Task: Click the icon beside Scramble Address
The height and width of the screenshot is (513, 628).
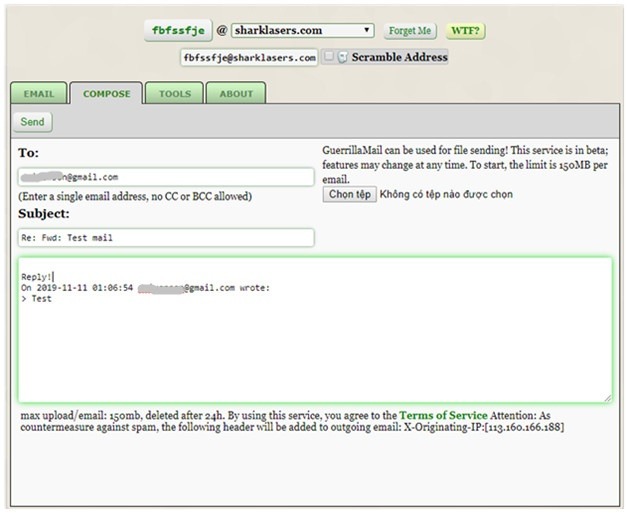Action: click(x=342, y=57)
